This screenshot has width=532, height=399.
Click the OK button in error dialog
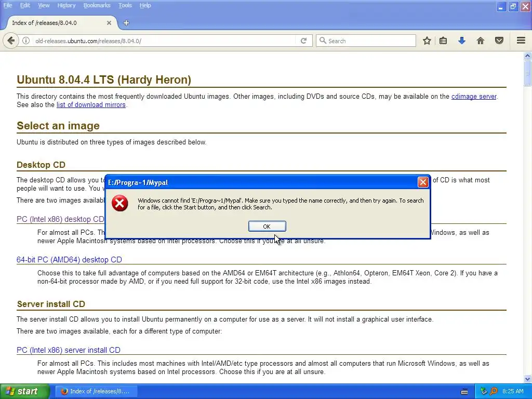267,227
